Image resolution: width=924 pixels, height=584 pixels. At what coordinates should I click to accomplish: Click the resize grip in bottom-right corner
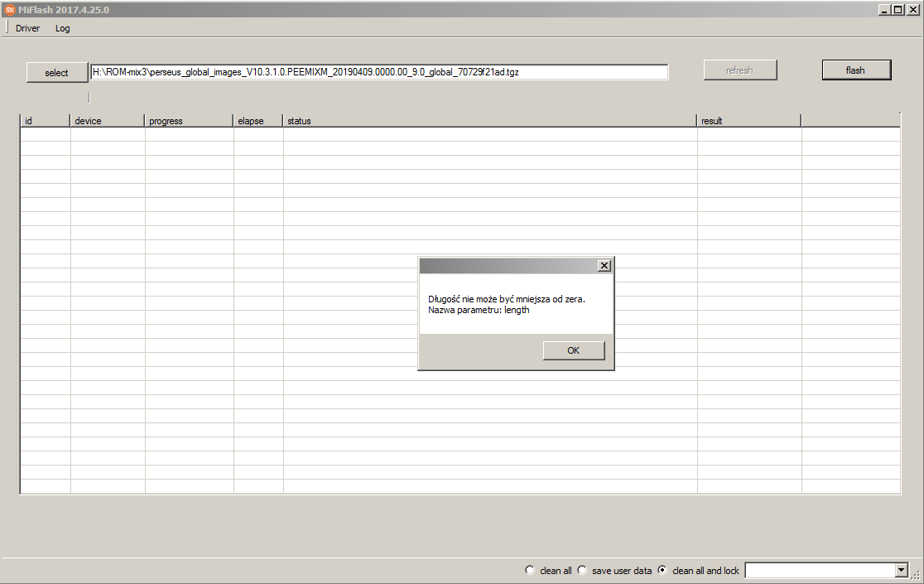[x=916, y=576]
